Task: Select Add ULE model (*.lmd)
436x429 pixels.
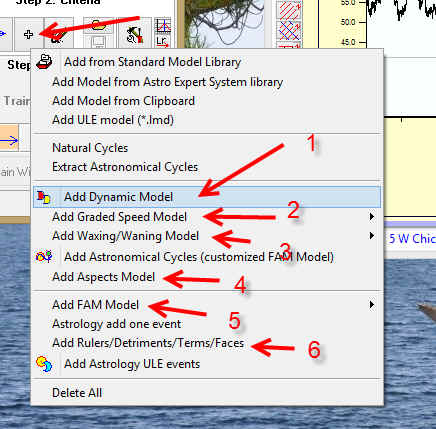Action: coord(113,120)
